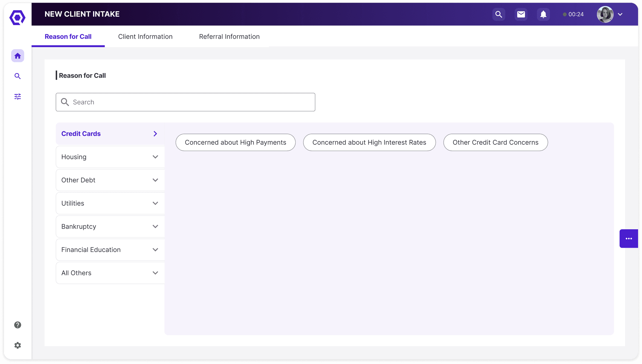642x364 pixels.
Task: Click the hexagon app logo
Action: (17, 18)
